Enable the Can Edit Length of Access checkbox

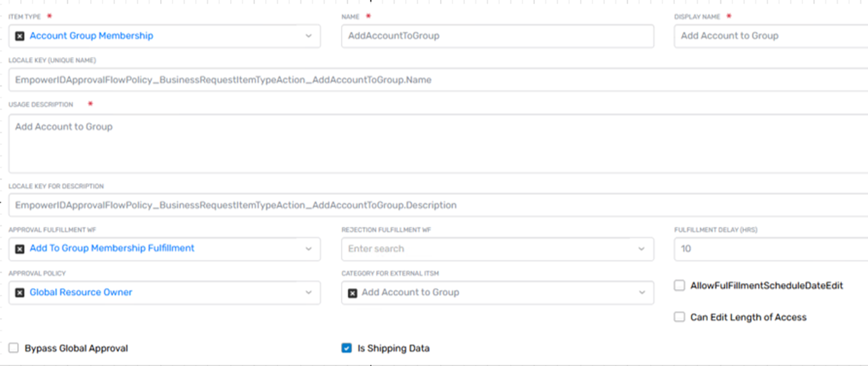(x=679, y=317)
